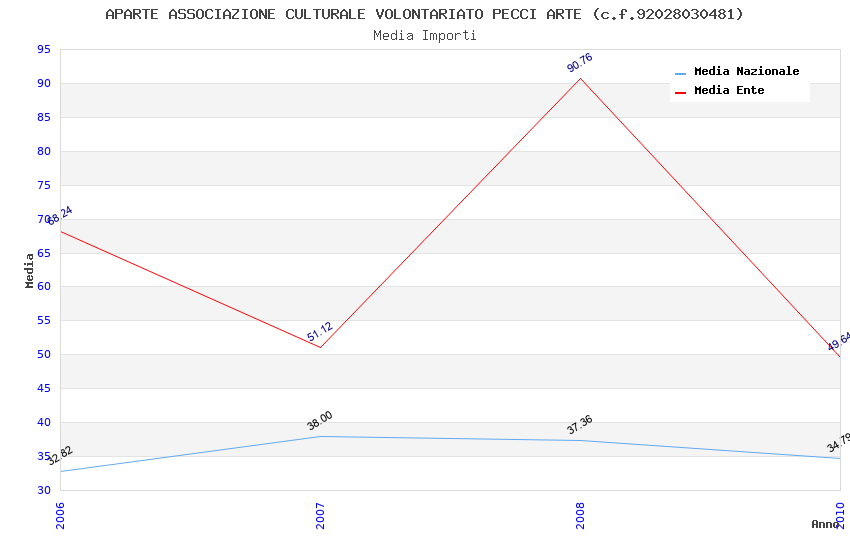Click the red line low point at 2007
This screenshot has width=850, height=550.
pyautogui.click(x=320, y=347)
